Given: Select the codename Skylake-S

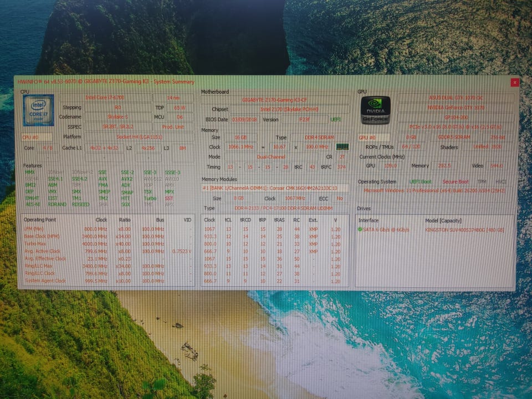Looking at the screenshot, I should point(117,117).
